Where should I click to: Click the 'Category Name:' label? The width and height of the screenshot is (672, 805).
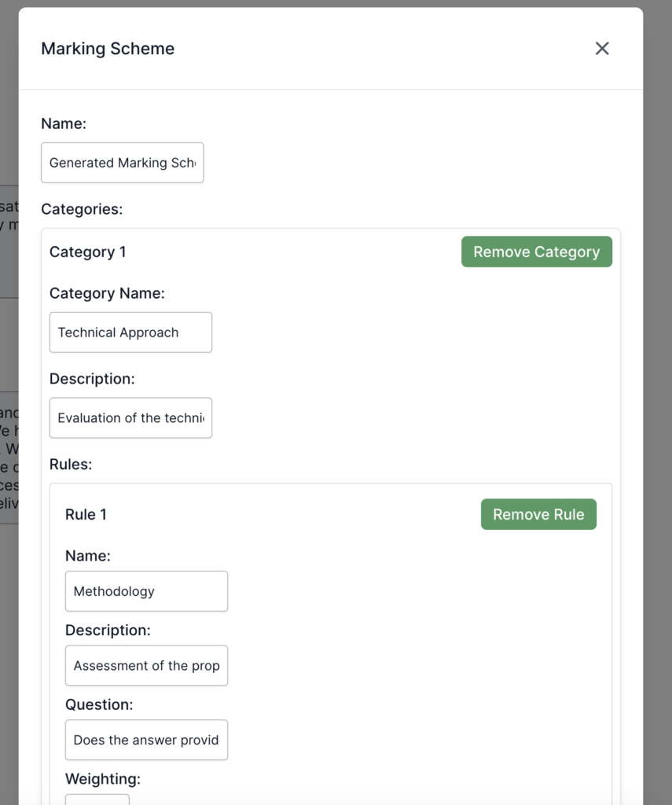(x=107, y=293)
